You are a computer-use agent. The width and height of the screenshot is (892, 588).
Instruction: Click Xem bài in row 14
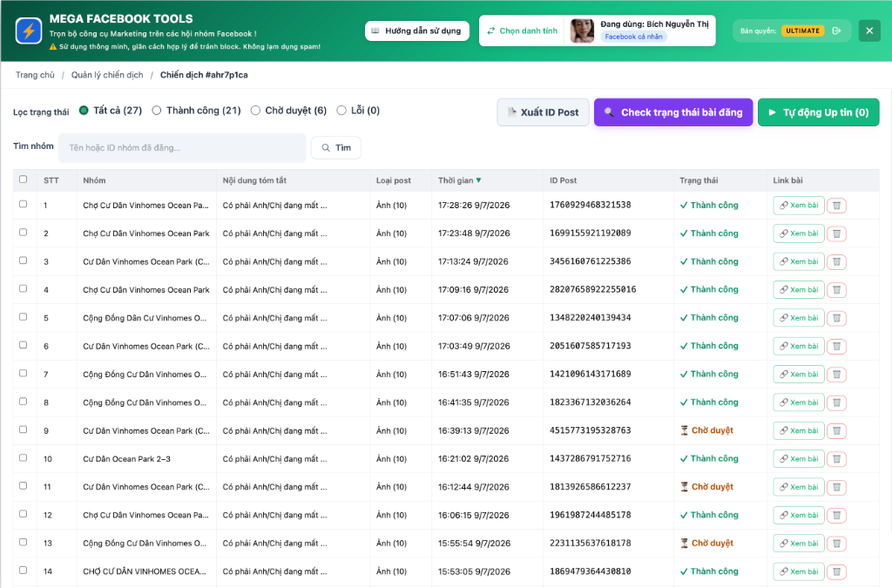[x=799, y=571]
